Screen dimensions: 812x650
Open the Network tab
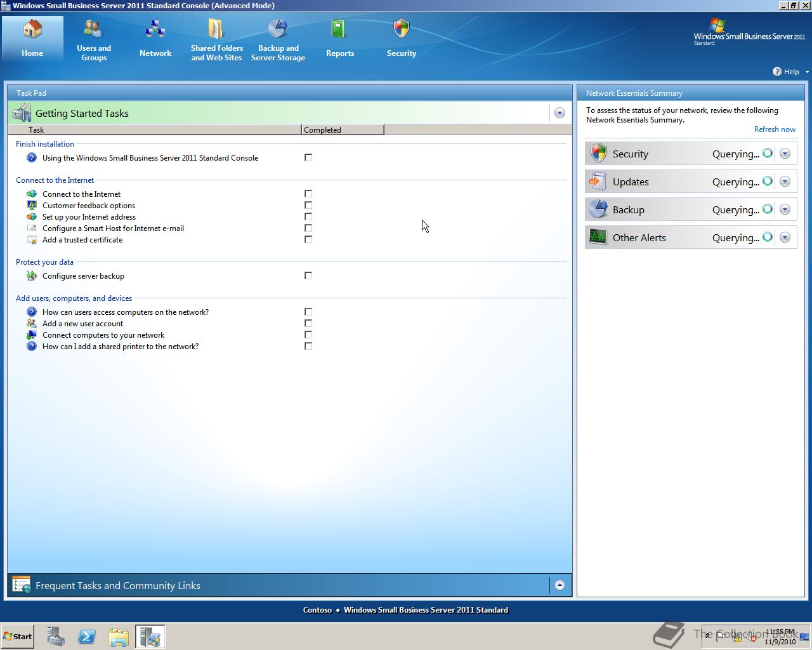tap(155, 39)
